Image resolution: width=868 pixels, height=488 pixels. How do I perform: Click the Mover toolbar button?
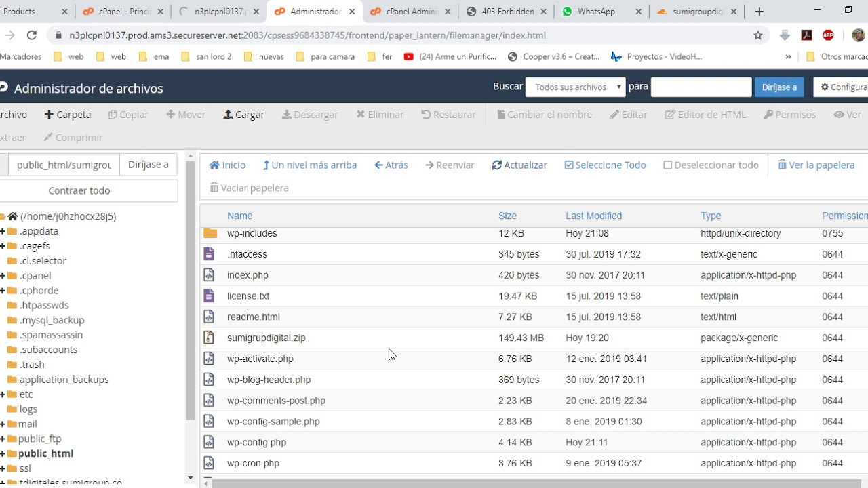(x=186, y=115)
